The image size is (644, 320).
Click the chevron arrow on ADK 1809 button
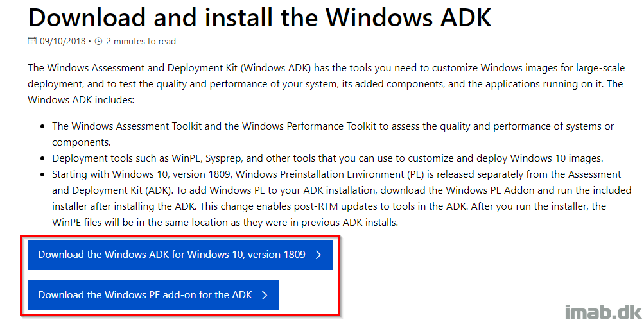click(318, 255)
